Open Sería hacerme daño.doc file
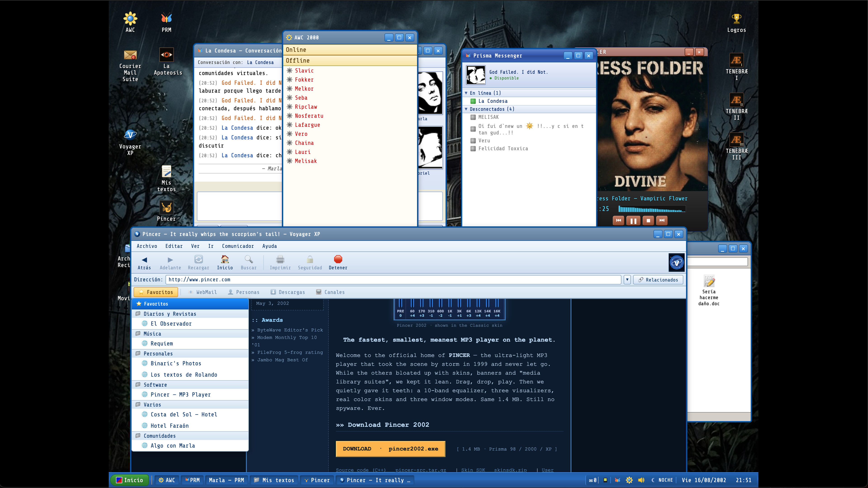This screenshot has width=868, height=488. pyautogui.click(x=709, y=290)
